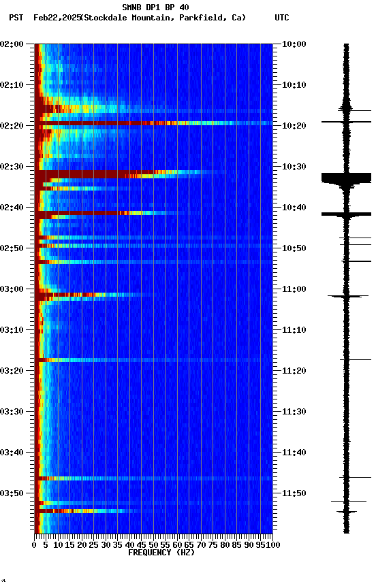Click the 03:10 PST time label
The image size is (376, 588).
(x=12, y=330)
